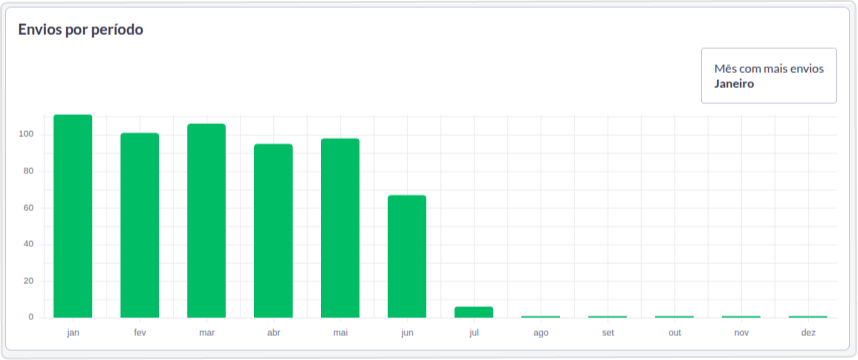Image resolution: width=858 pixels, height=360 pixels.
Task: Click the 20 y-axis value
Action: click(29, 281)
